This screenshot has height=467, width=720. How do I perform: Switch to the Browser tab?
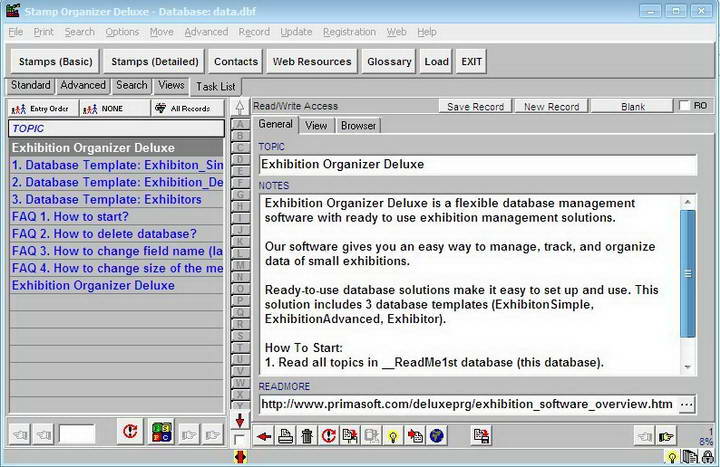point(358,125)
